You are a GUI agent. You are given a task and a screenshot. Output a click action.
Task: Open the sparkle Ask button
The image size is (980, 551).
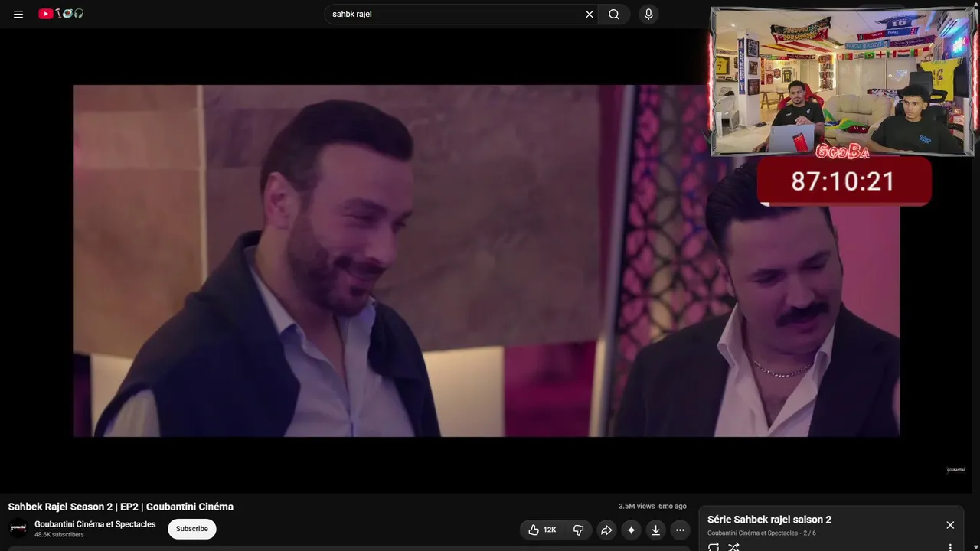tap(631, 530)
